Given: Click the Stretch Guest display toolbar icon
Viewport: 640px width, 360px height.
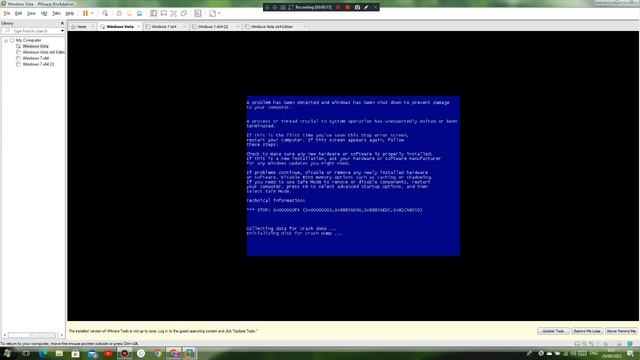Looking at the screenshot, I should click(x=212, y=13).
